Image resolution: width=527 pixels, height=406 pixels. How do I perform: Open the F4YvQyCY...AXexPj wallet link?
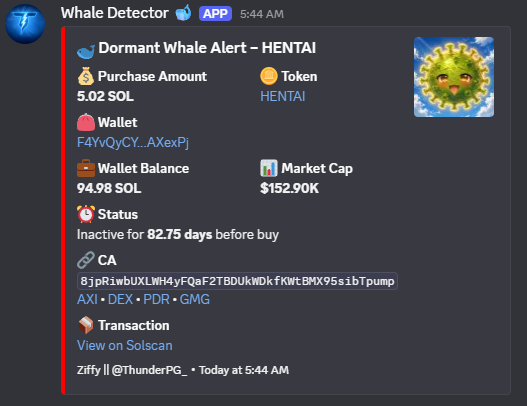[133, 143]
